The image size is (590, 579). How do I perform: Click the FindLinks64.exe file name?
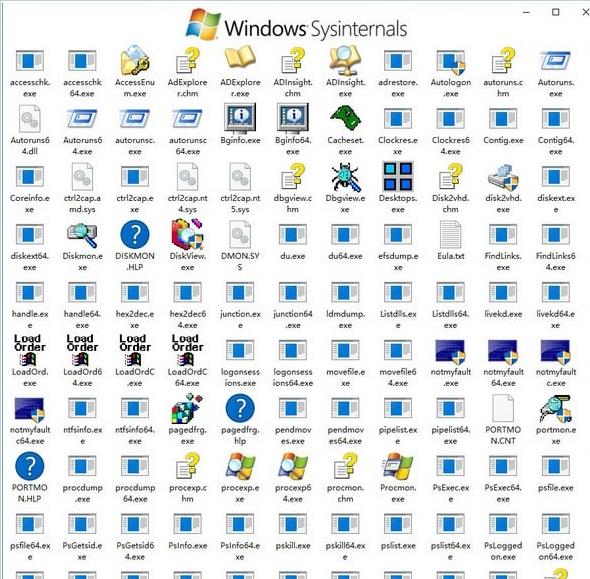click(556, 261)
